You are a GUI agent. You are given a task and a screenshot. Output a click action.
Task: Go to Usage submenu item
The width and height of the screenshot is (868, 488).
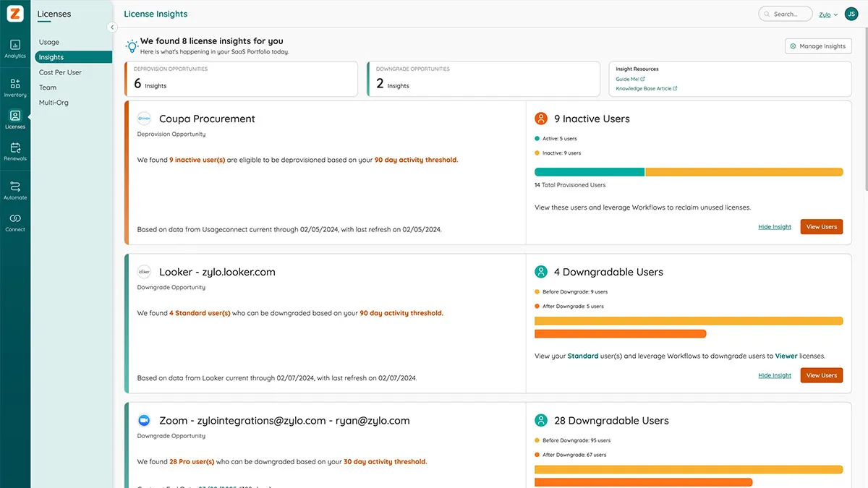click(49, 42)
